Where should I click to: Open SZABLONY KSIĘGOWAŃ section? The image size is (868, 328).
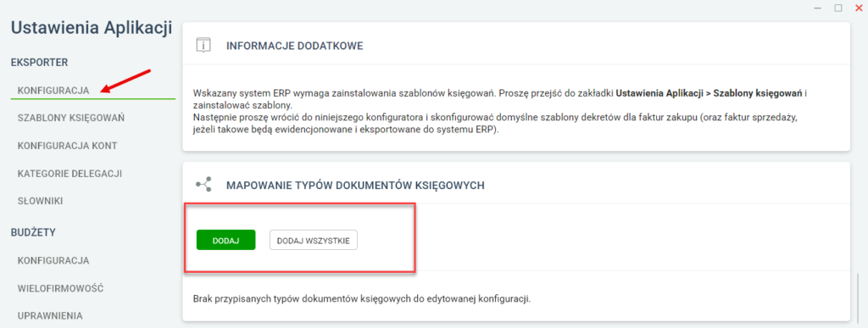tap(71, 118)
